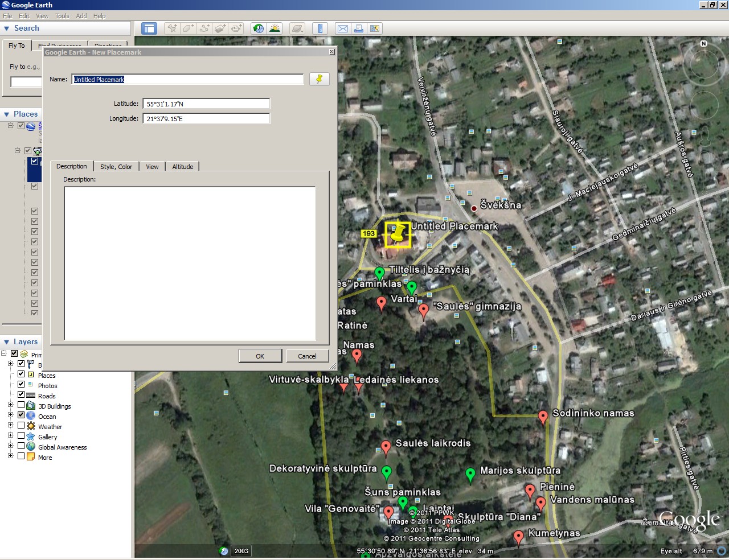Collapse the Layers panel

click(x=7, y=342)
